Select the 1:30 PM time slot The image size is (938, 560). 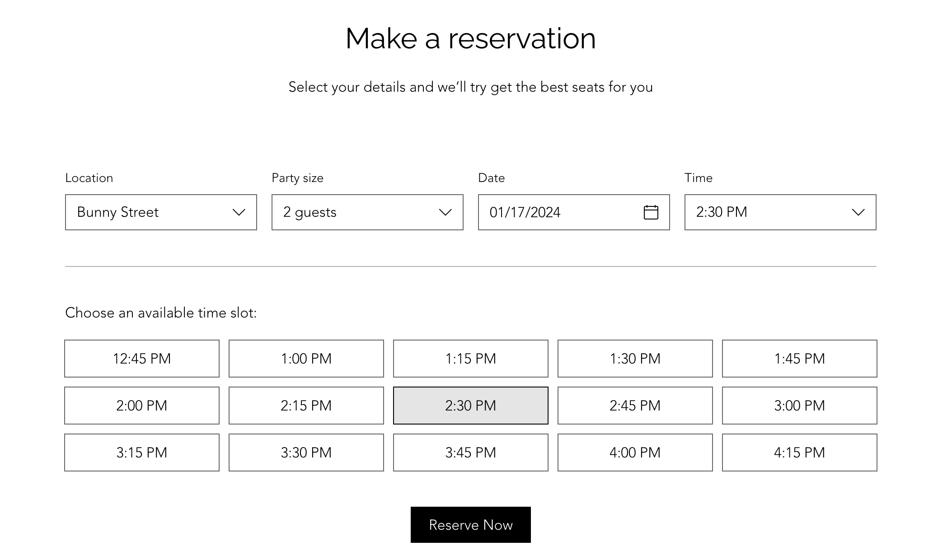coord(634,358)
